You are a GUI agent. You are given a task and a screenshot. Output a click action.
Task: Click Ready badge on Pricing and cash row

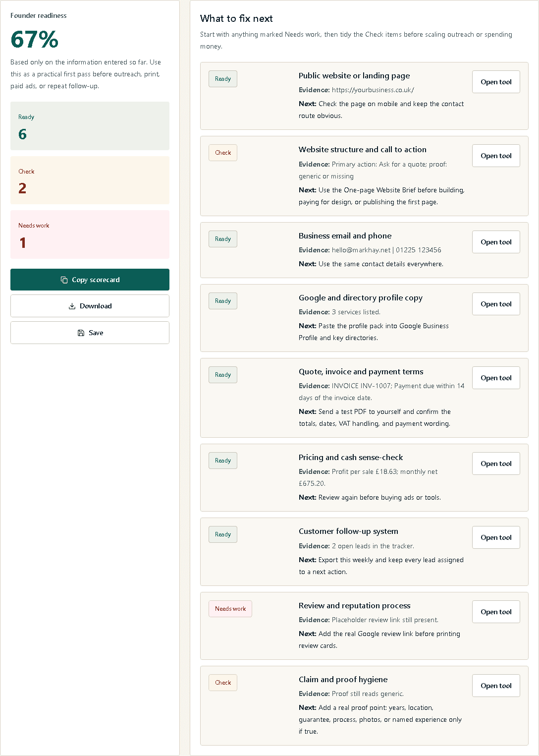pyautogui.click(x=223, y=461)
